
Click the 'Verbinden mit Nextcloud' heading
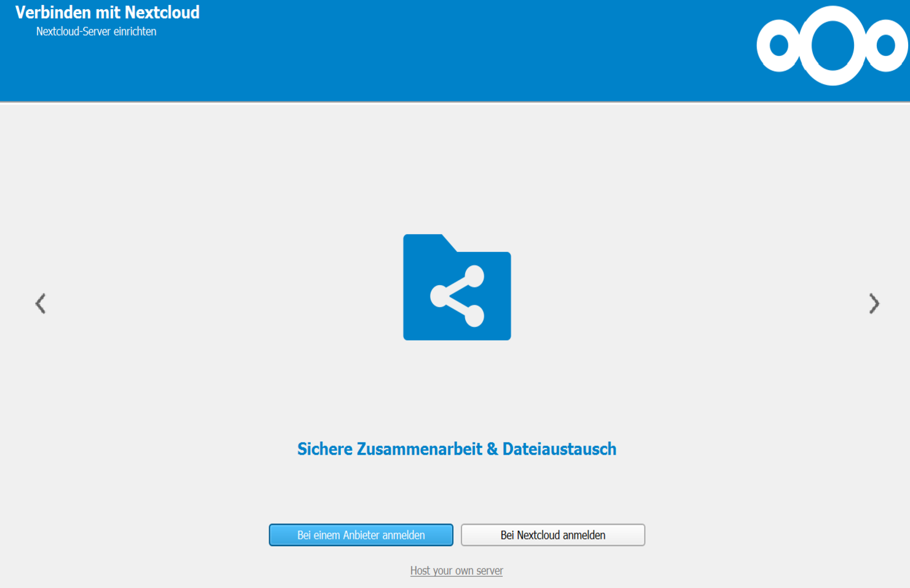pyautogui.click(x=108, y=12)
